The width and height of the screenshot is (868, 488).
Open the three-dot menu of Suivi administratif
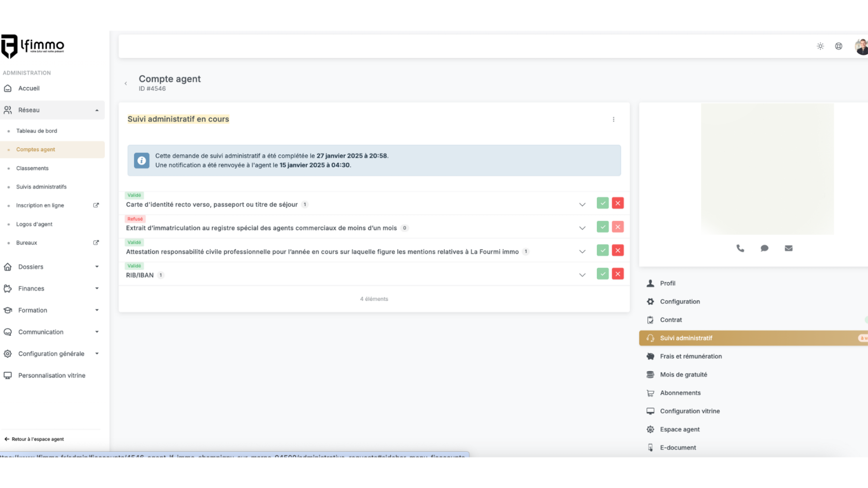point(613,119)
